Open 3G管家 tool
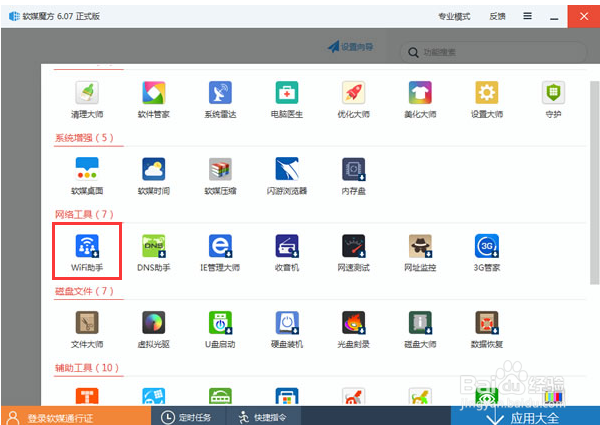The image size is (600, 425). (487, 253)
